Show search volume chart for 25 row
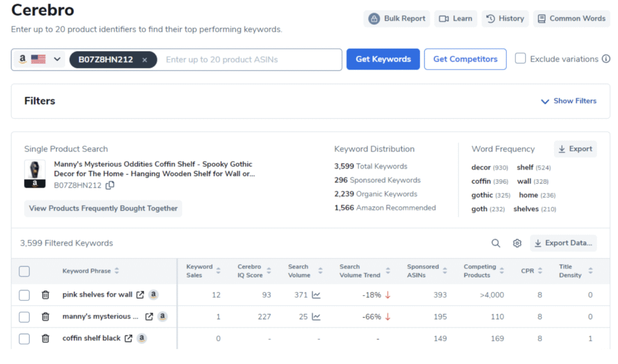This screenshot has width=618, height=364. 316,317
